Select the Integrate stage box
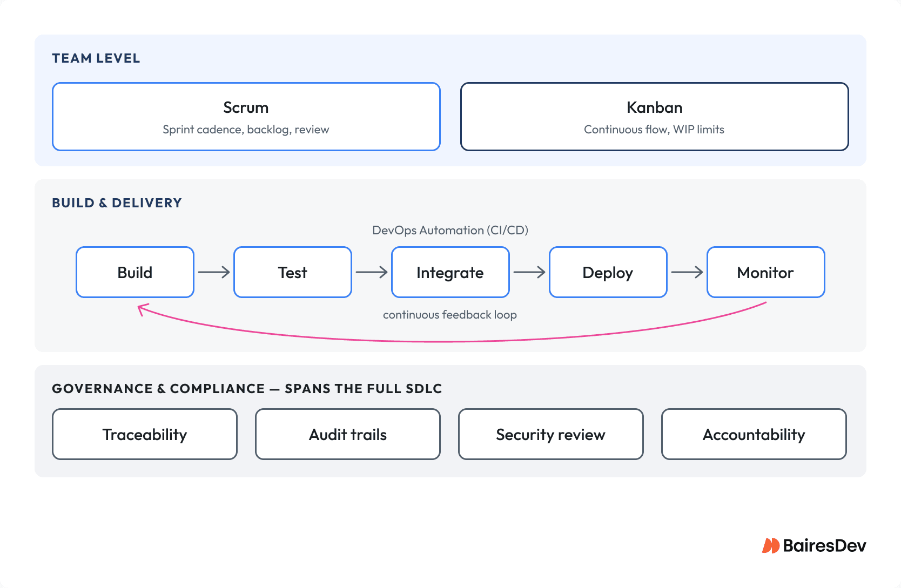 click(450, 272)
